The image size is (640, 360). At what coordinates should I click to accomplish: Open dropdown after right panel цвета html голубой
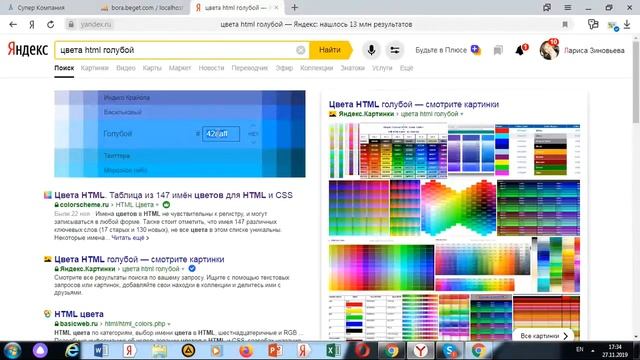click(462, 114)
